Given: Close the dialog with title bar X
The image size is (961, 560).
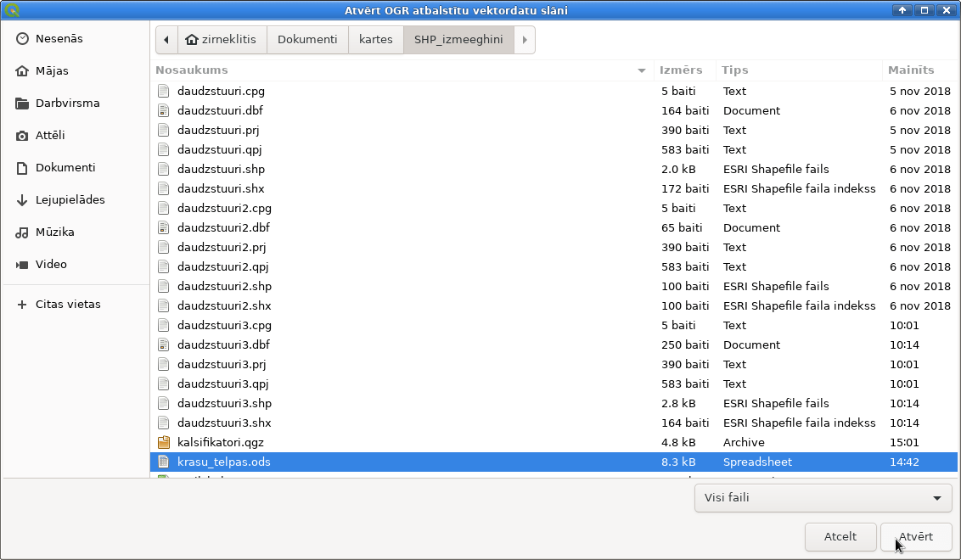Looking at the screenshot, I should tap(947, 10).
